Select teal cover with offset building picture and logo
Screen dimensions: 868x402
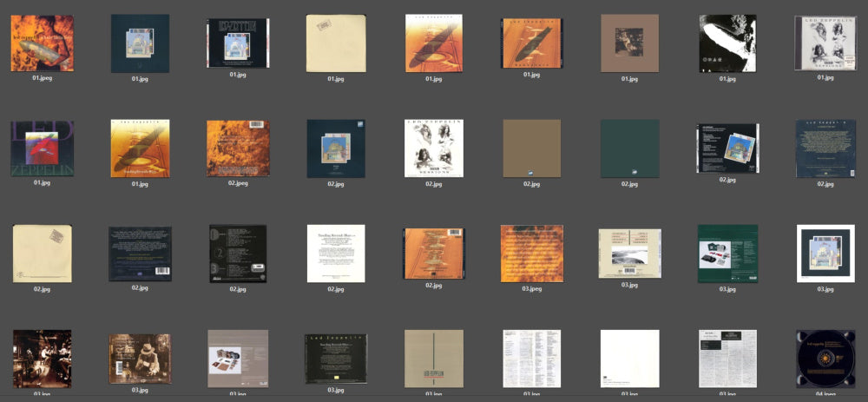[336, 149]
